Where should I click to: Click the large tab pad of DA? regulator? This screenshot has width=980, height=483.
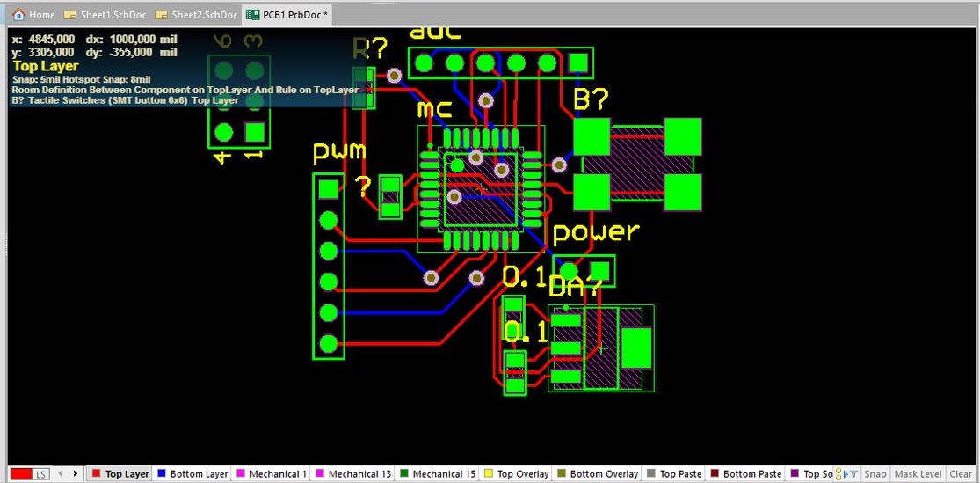coord(637,348)
